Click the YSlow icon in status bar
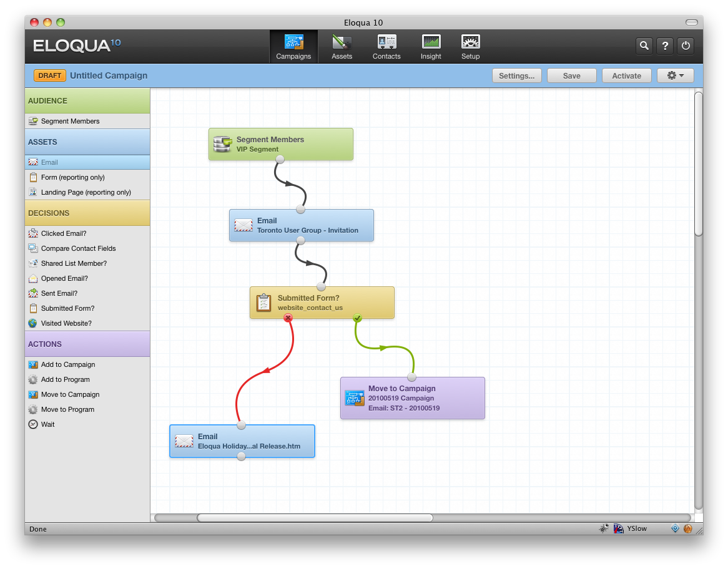The width and height of the screenshot is (728, 569). click(618, 528)
